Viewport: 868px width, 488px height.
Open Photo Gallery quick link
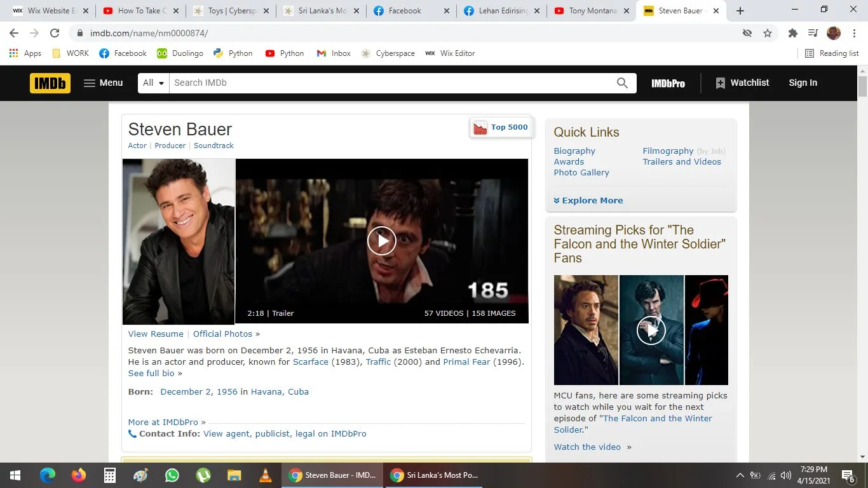pos(581,172)
